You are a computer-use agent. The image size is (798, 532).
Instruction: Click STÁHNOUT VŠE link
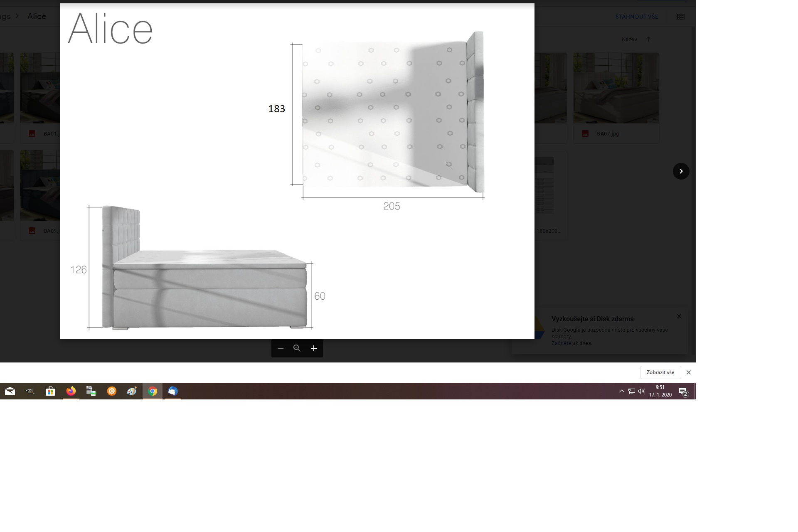pos(637,17)
